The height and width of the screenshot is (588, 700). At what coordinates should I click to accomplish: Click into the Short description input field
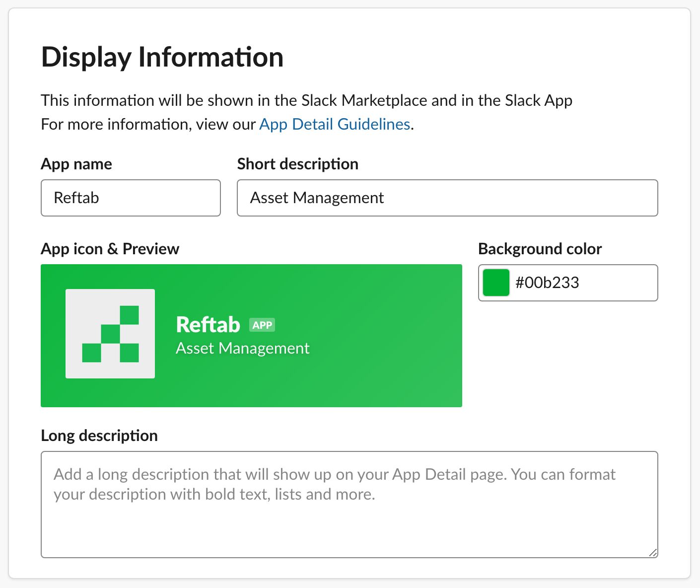coord(447,198)
